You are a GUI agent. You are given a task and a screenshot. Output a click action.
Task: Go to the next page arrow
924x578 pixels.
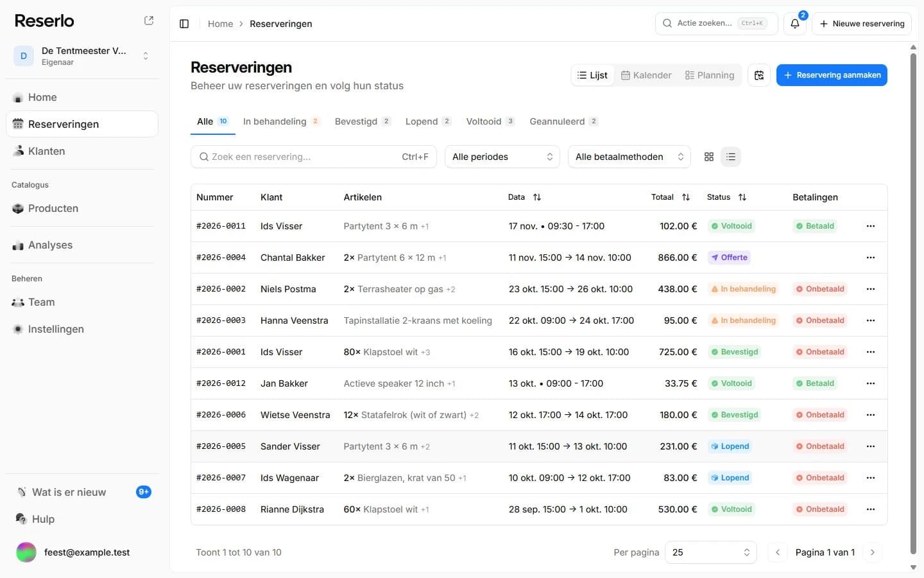(x=873, y=552)
